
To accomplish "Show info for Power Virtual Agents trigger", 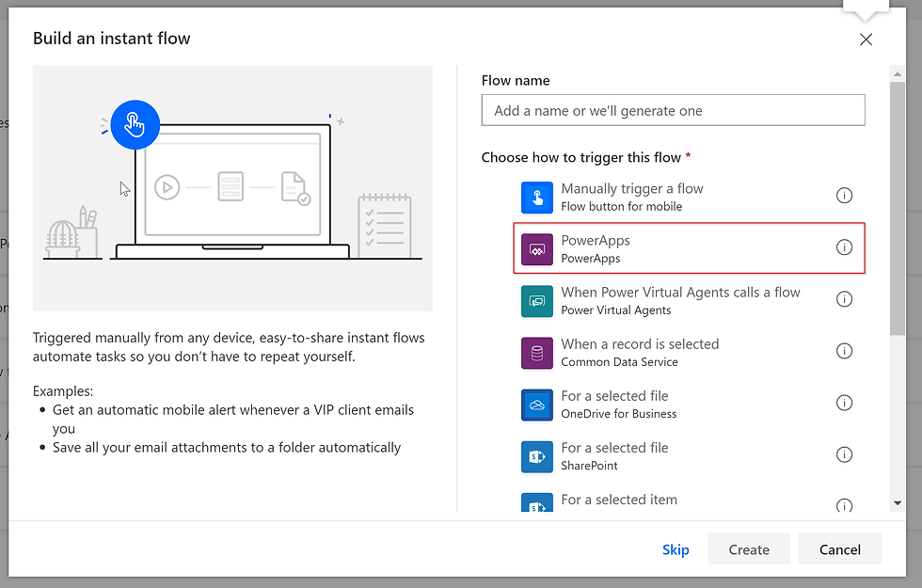I will click(x=844, y=299).
